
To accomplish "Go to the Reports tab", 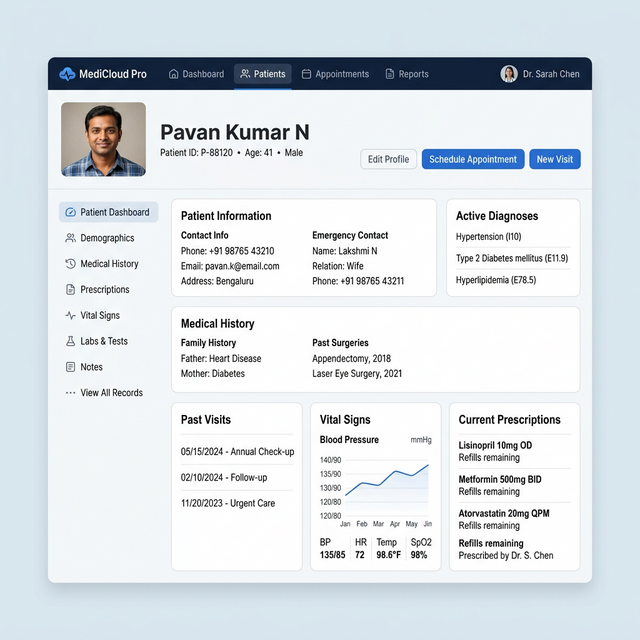I will tap(406, 74).
